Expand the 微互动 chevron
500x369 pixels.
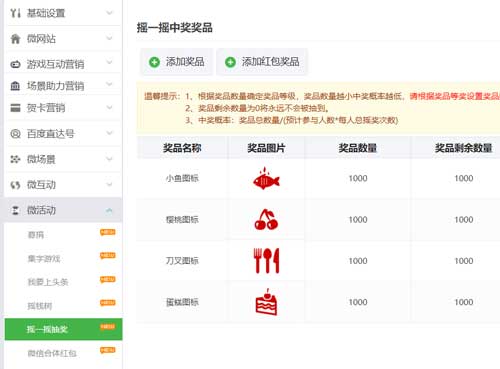(x=109, y=184)
